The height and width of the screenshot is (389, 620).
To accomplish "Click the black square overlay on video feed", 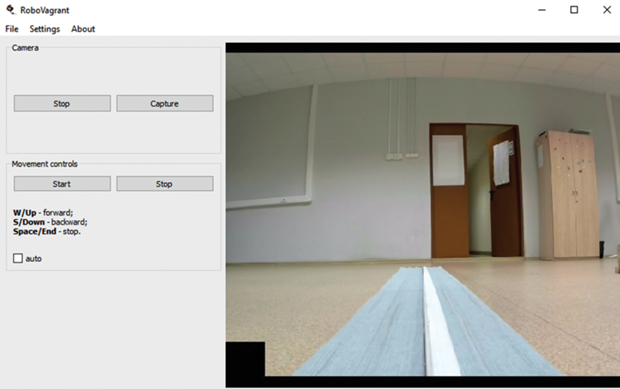I will (245, 359).
